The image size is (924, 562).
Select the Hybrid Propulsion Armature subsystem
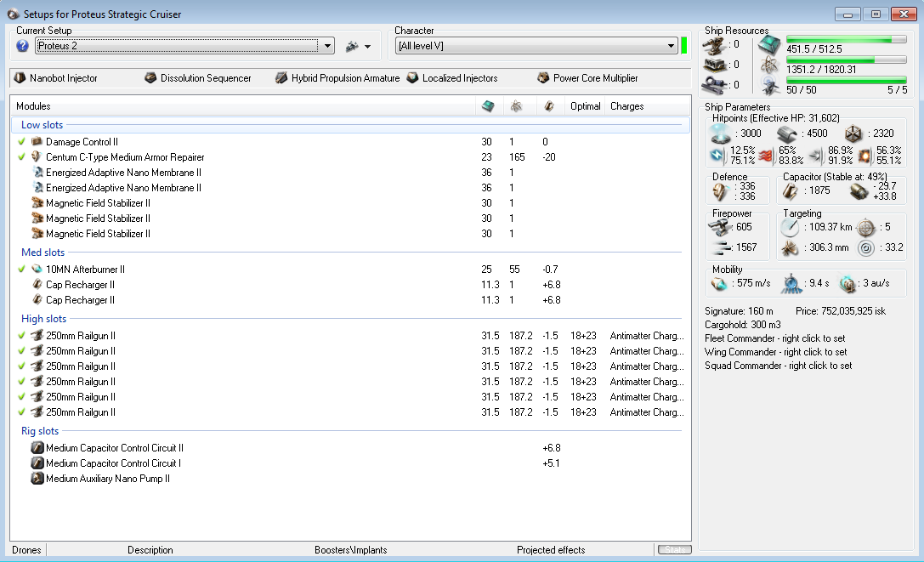pyautogui.click(x=337, y=78)
